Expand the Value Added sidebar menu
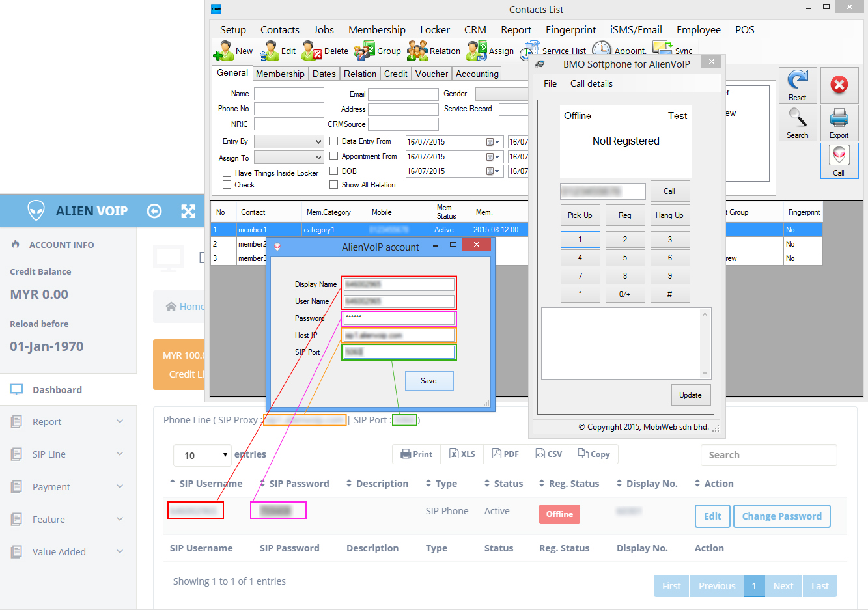This screenshot has width=868, height=610. click(x=68, y=552)
